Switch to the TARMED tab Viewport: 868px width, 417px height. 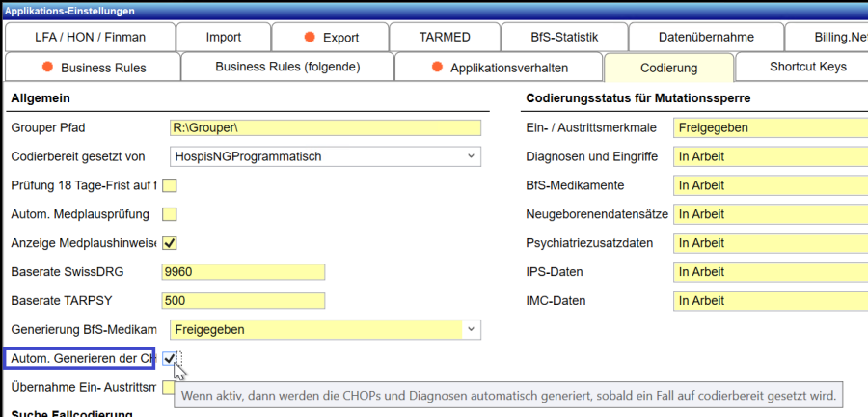pos(445,38)
